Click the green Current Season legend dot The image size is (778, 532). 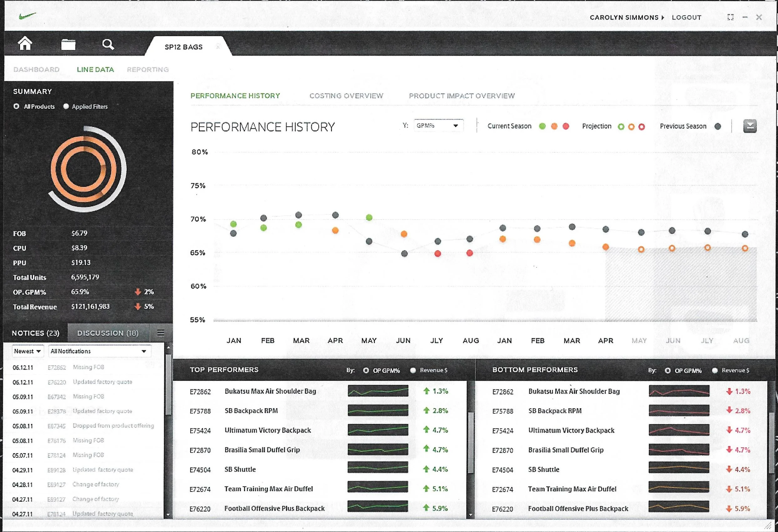click(x=542, y=126)
